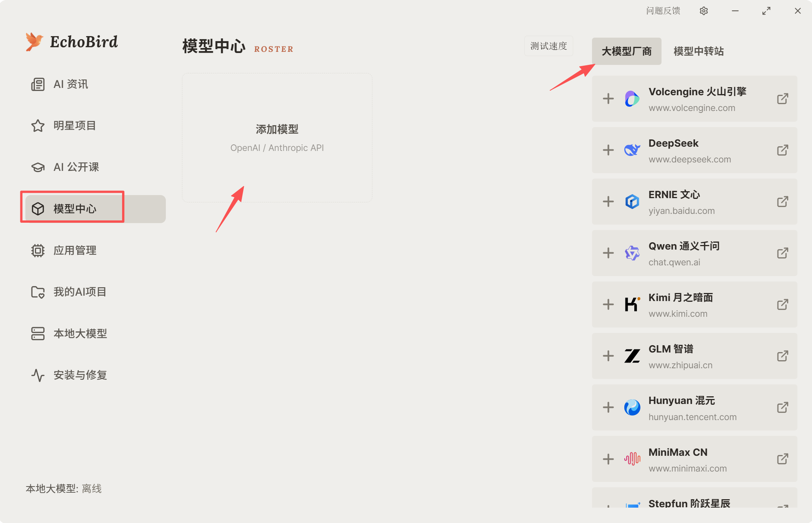Add MiniMax CN with plus icon
This screenshot has height=523, width=812.
click(x=608, y=459)
